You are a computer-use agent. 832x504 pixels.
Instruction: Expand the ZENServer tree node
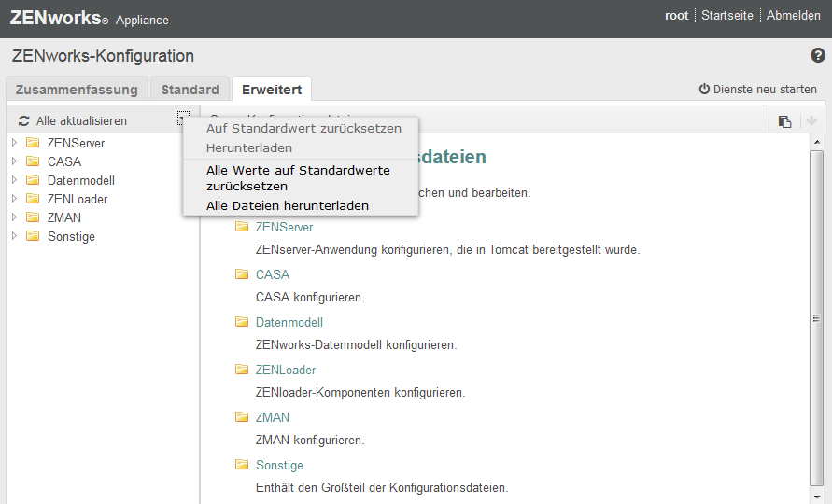[x=15, y=143]
